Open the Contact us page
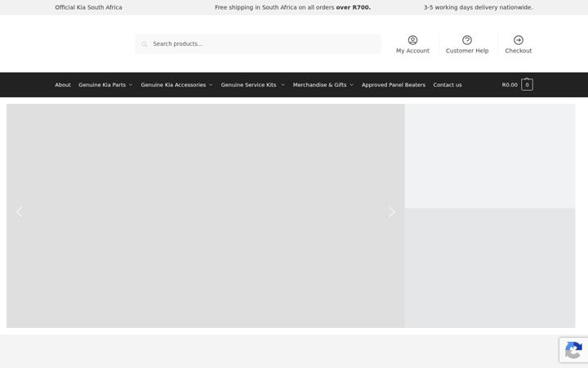 (448, 85)
